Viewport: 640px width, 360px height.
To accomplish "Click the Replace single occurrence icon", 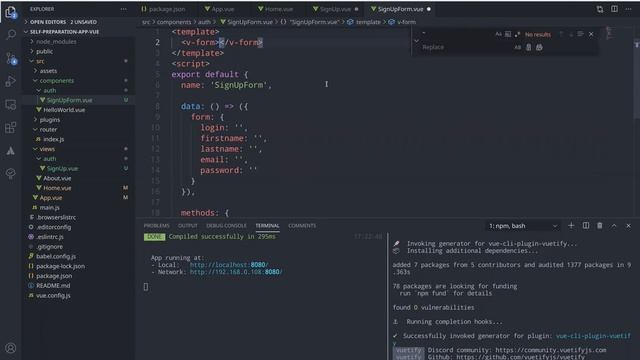I will click(529, 47).
